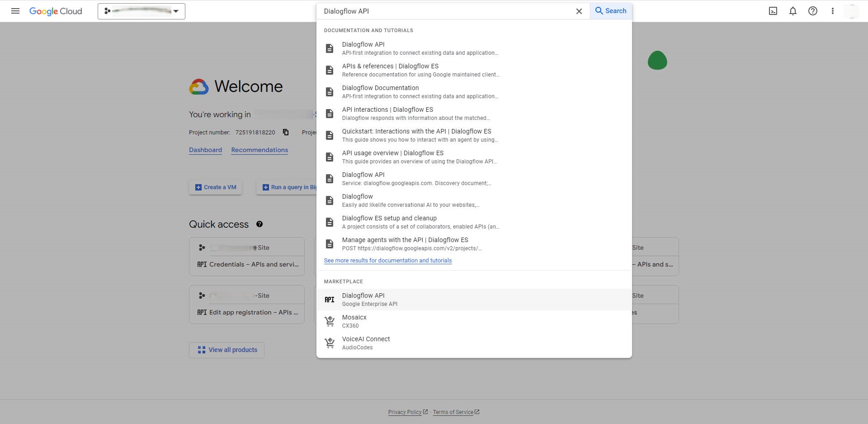The height and width of the screenshot is (424, 868).
Task: Select Dialogflow API marketplace result
Action: pyautogui.click(x=363, y=300)
